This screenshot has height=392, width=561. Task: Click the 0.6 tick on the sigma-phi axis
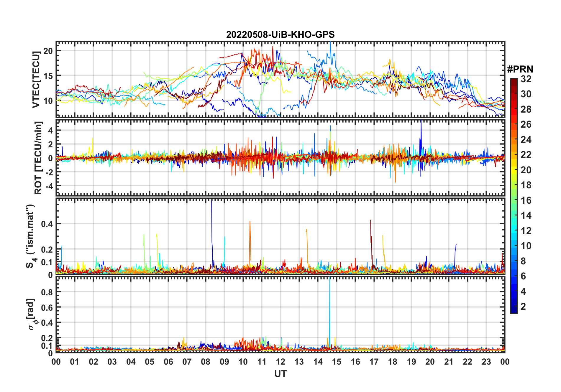pyautogui.click(x=47, y=307)
